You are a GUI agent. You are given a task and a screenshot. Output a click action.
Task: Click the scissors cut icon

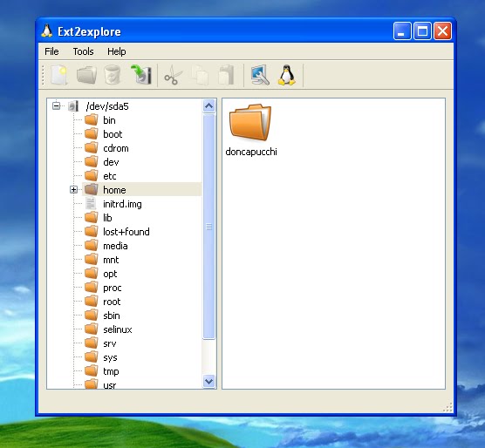pyautogui.click(x=174, y=75)
